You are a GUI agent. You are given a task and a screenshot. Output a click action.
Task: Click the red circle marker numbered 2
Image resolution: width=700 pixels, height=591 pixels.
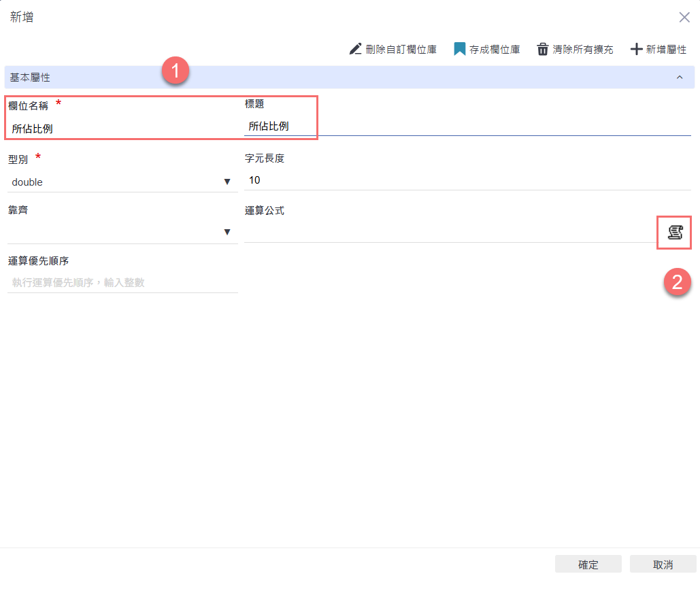pos(678,282)
